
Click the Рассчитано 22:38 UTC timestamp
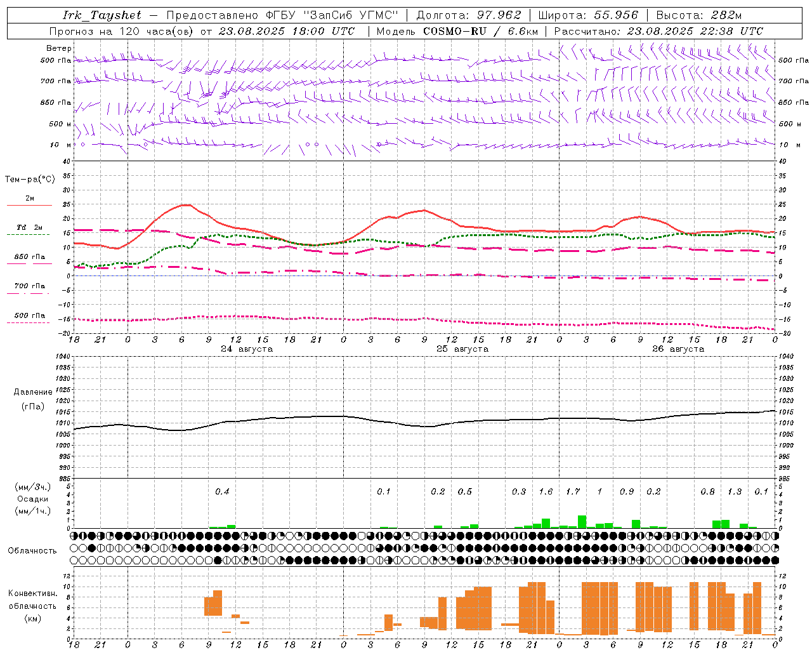[x=658, y=31]
